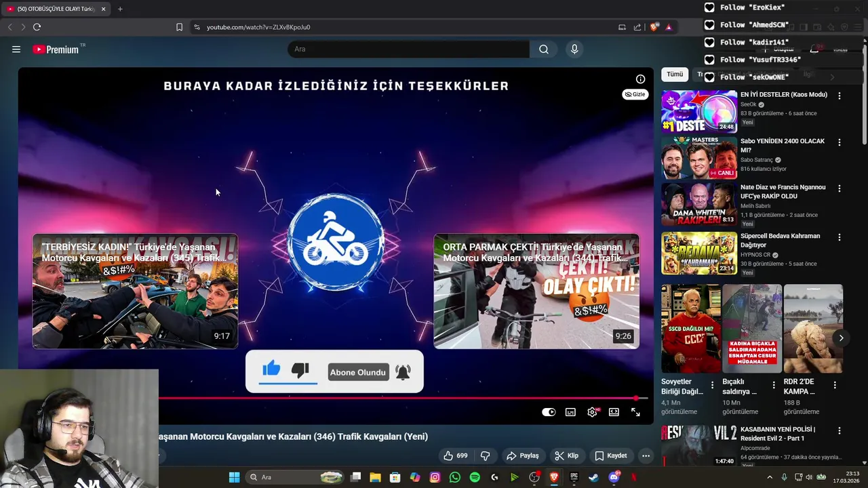868x488 pixels.
Task: Open options for Sabo YENİDEN 2400 video
Action: [840, 142]
